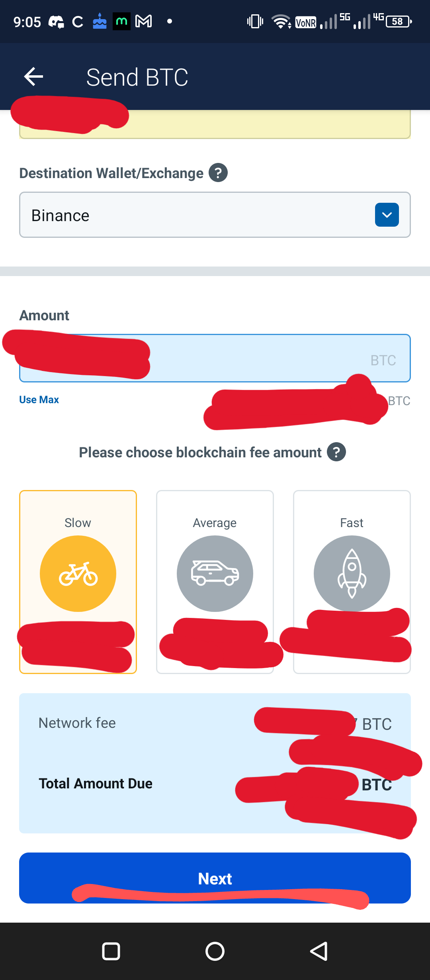Tap the Android recent apps button
430x980 pixels.
coord(111,952)
